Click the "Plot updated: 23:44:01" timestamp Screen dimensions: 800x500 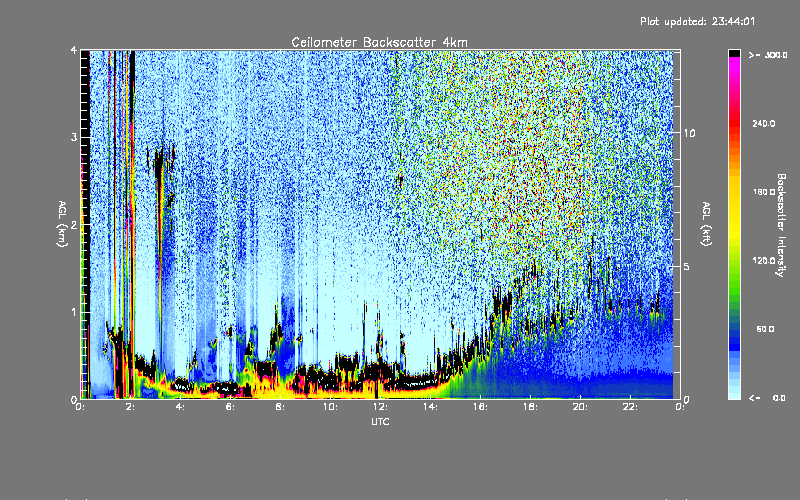697,21
